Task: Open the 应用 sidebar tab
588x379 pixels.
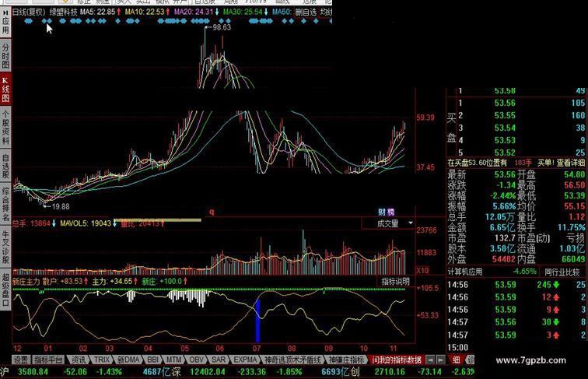Action: [x=5, y=23]
